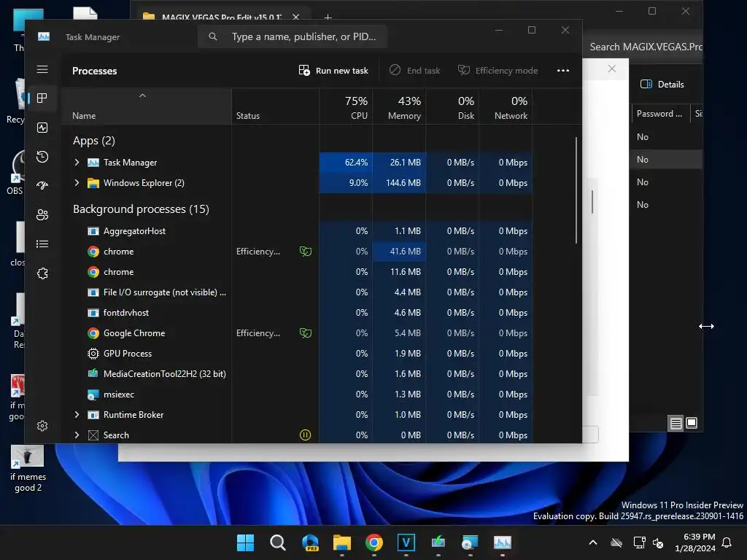Viewport: 747px width, 560px height.
Task: Open File Explorer from taskbar
Action: 342,542
